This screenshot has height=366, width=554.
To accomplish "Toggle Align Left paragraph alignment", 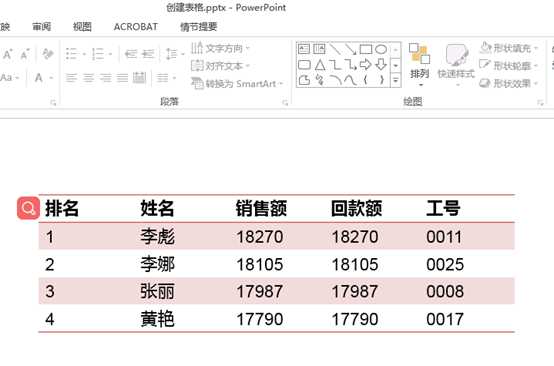I will (71, 77).
